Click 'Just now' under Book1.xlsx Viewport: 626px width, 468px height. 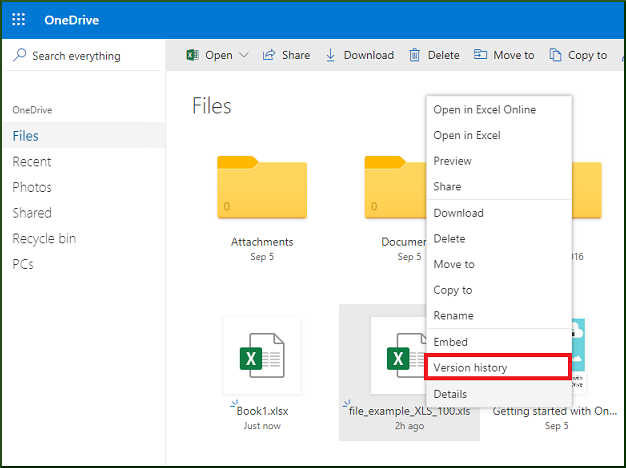click(x=262, y=426)
